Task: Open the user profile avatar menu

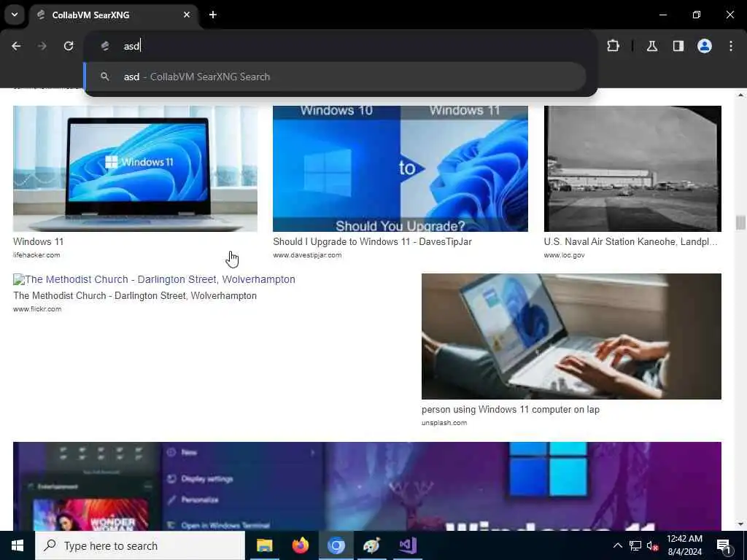Action: pyautogui.click(x=705, y=46)
